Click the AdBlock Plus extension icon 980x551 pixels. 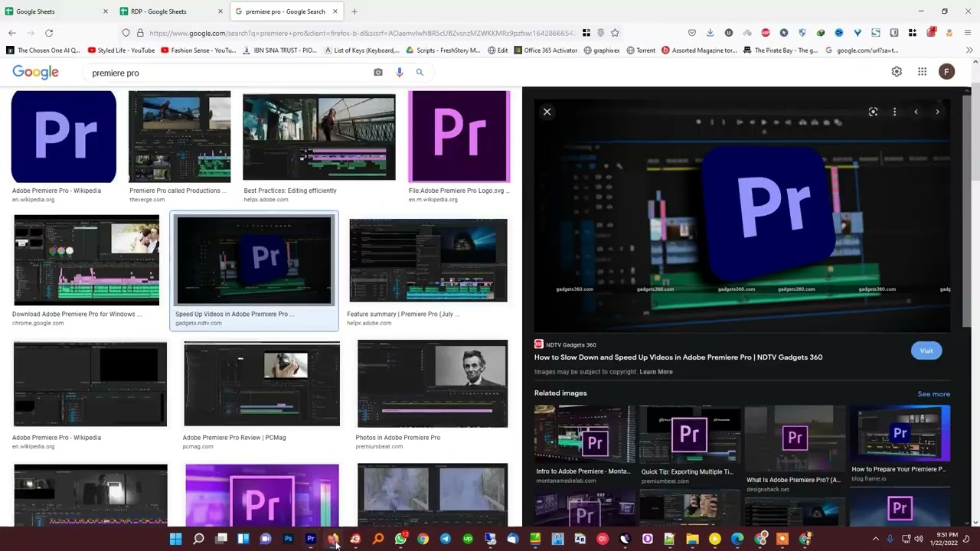click(x=765, y=33)
